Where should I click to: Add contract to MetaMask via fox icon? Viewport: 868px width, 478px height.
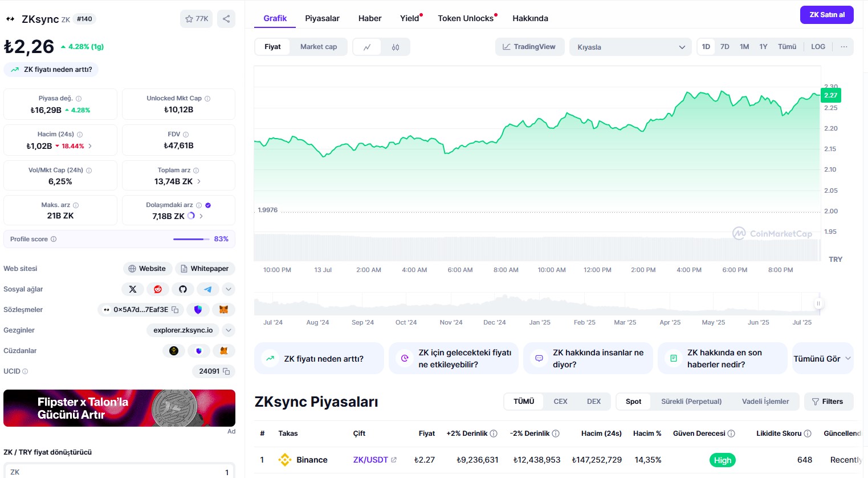[x=224, y=310]
